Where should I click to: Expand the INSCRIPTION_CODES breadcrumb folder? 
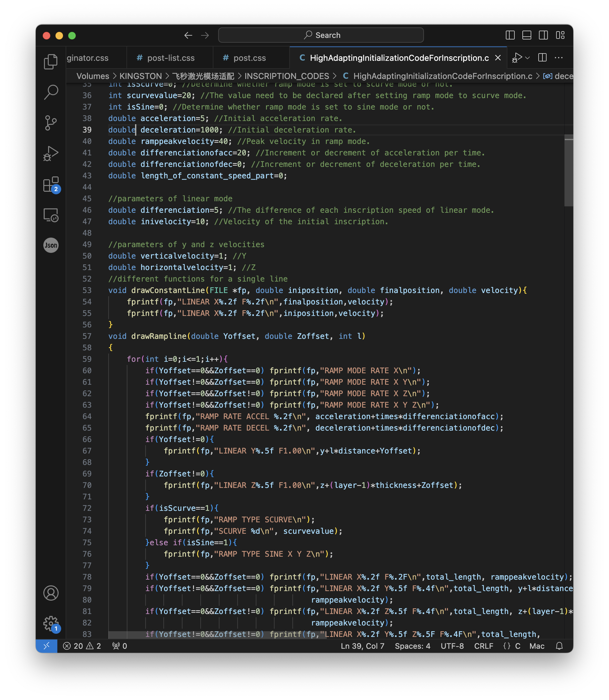286,76
